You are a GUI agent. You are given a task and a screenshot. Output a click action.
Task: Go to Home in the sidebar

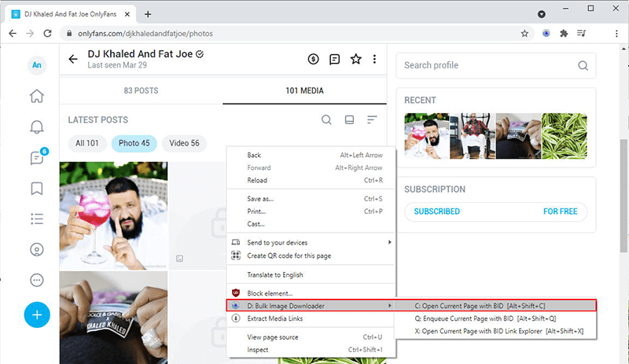37,96
